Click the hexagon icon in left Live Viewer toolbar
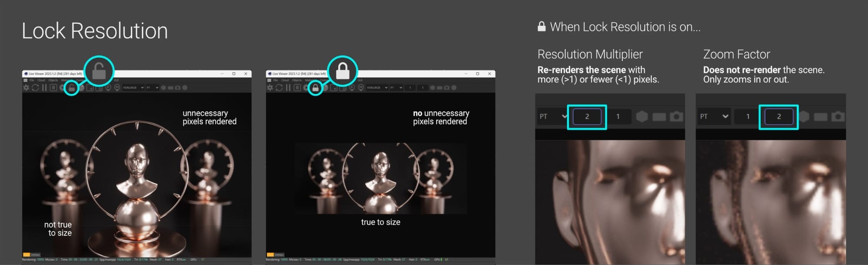 163,88
